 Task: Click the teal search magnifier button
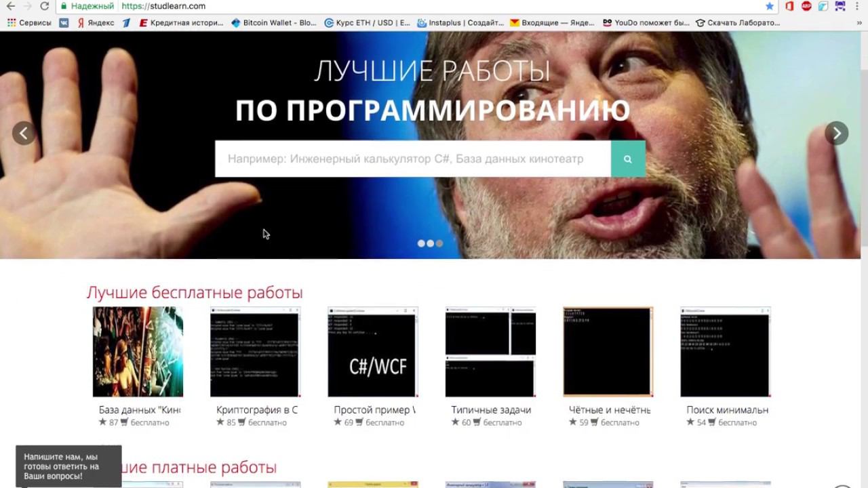(x=628, y=159)
